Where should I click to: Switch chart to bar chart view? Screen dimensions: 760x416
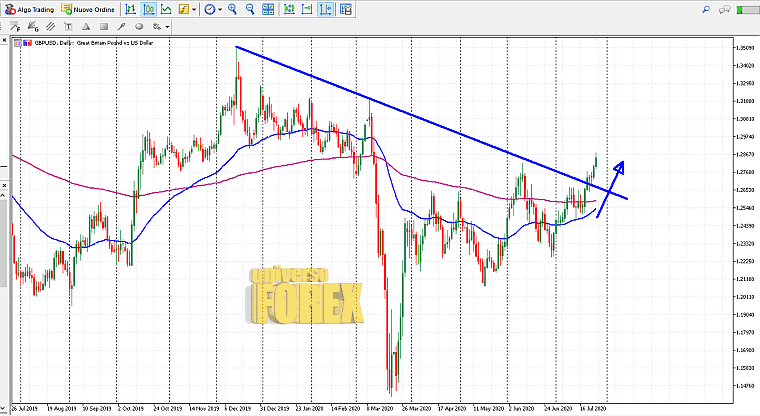click(x=131, y=9)
